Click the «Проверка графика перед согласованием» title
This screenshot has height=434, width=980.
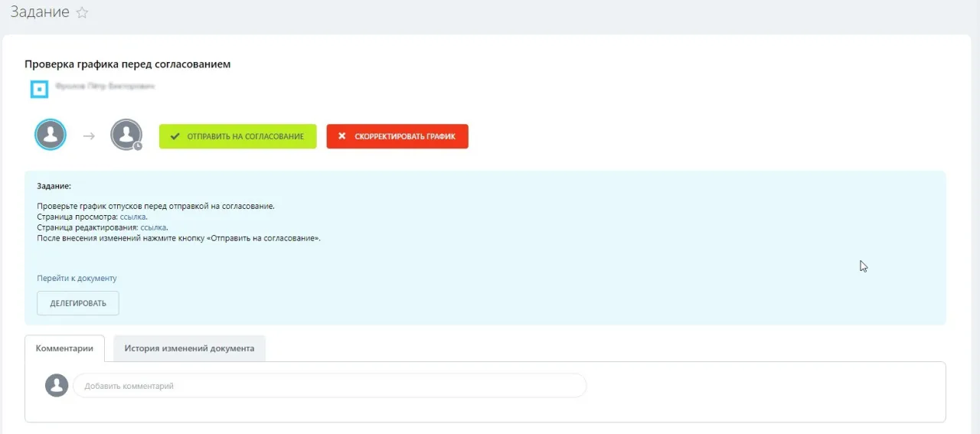(x=127, y=64)
